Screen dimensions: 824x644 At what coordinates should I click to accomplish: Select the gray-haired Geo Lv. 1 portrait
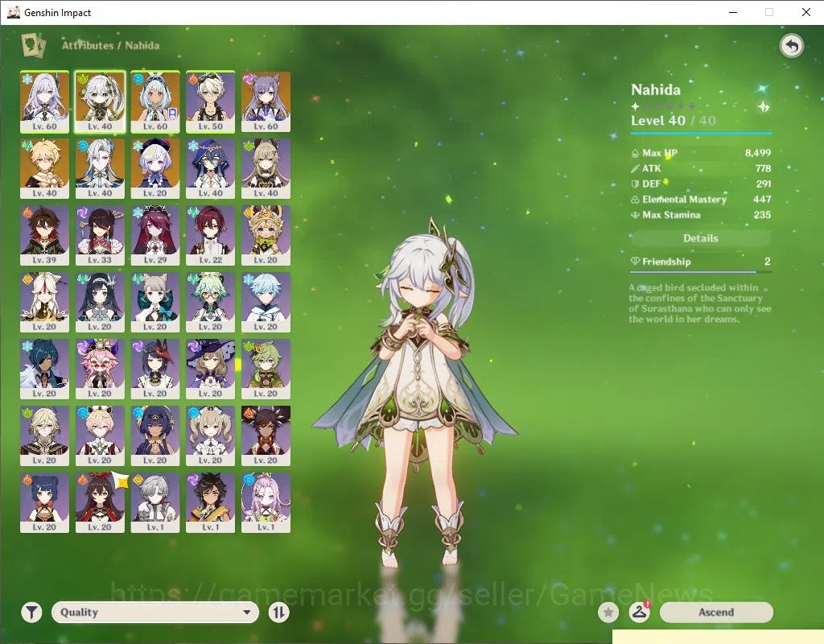(x=155, y=502)
